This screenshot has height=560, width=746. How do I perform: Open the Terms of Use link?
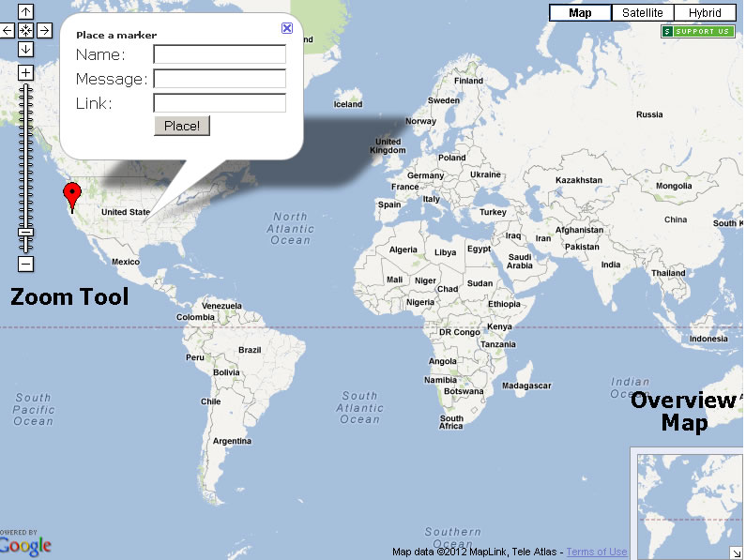(x=597, y=552)
